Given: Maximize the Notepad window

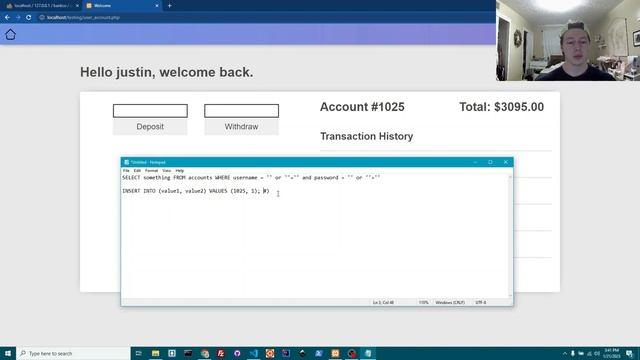Looking at the screenshot, I should click(x=490, y=162).
